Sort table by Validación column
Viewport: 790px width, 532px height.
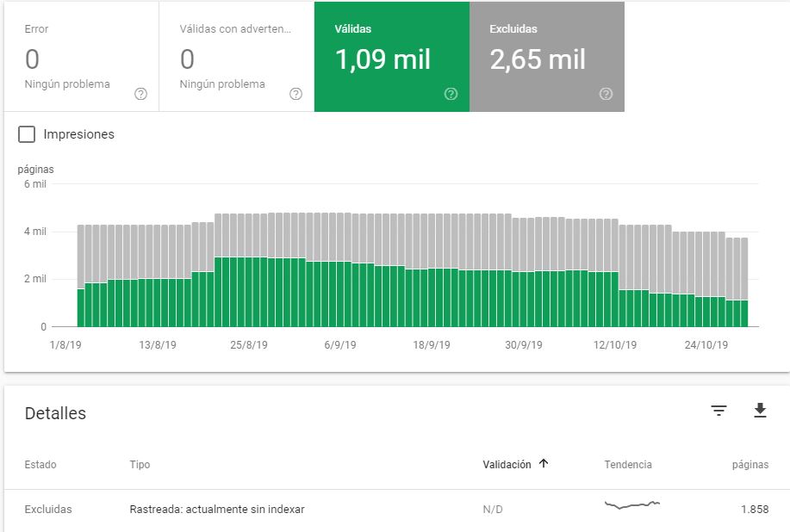(507, 465)
